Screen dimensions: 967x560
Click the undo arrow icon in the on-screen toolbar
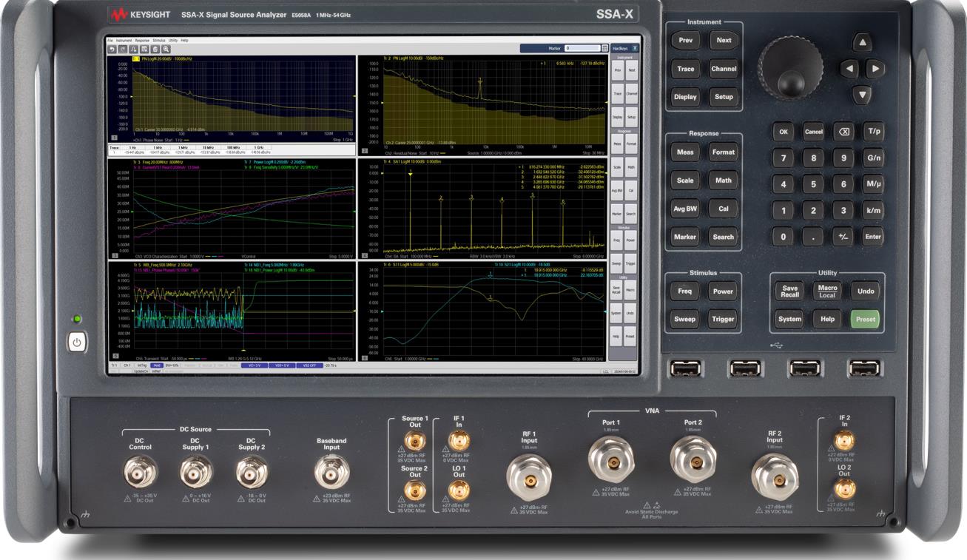pyautogui.click(x=112, y=48)
